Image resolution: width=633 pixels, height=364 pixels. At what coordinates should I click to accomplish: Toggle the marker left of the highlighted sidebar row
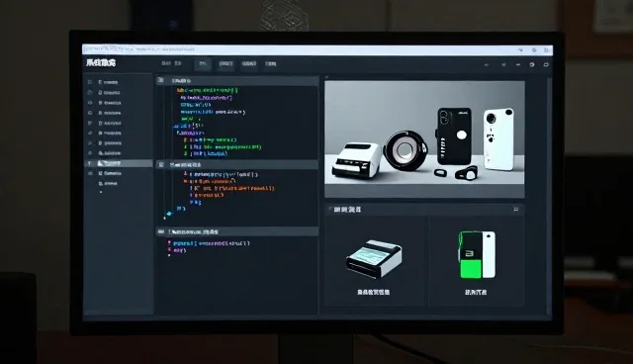click(x=89, y=163)
